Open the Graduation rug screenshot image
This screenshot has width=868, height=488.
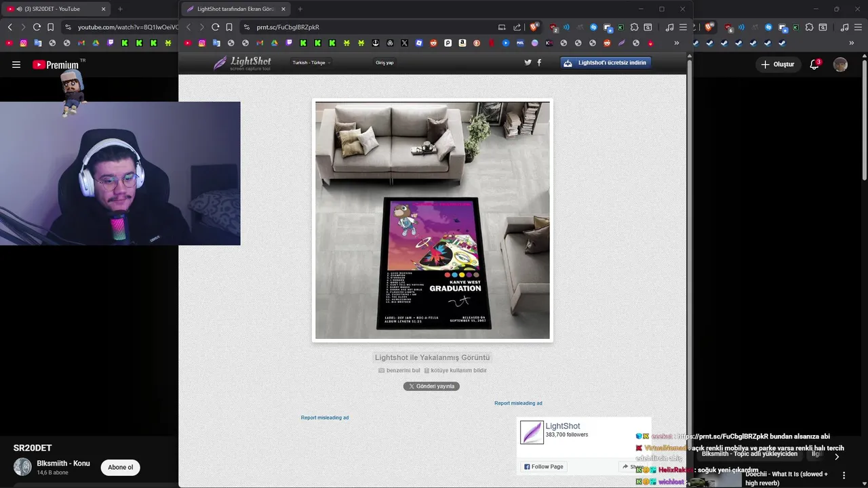click(x=433, y=220)
